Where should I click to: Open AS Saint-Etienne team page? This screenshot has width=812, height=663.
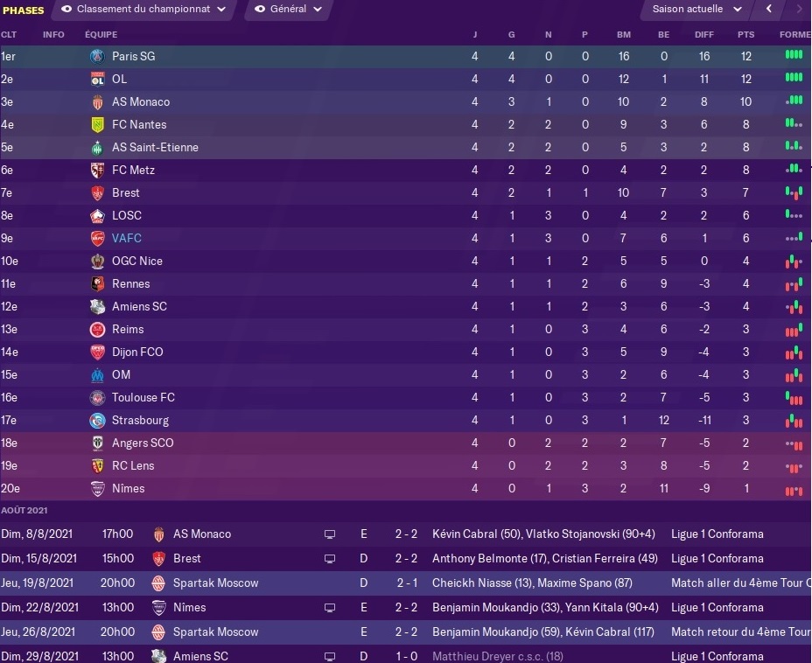pyautogui.click(x=155, y=148)
